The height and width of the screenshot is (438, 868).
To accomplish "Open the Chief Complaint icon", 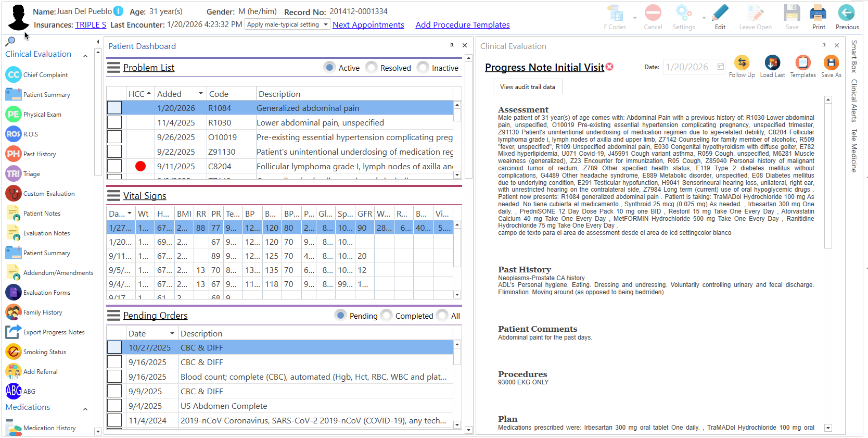I will 14,75.
